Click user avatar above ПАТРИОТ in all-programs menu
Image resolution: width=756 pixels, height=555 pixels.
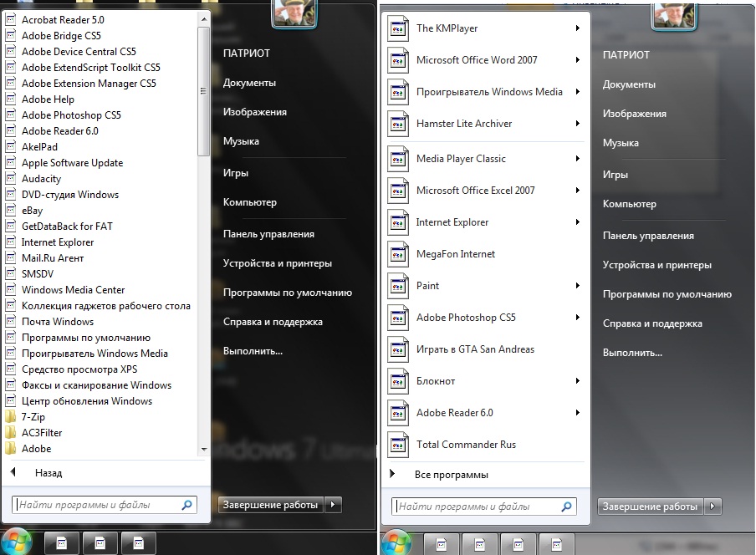(294, 13)
